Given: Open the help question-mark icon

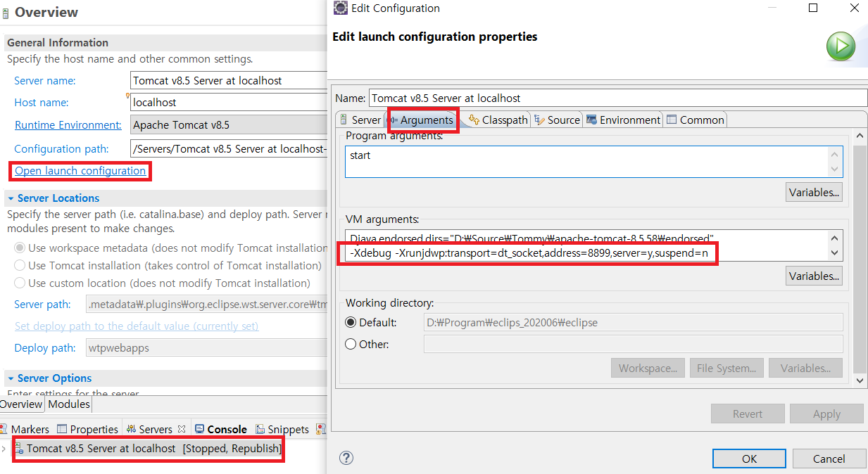Looking at the screenshot, I should pyautogui.click(x=346, y=458).
